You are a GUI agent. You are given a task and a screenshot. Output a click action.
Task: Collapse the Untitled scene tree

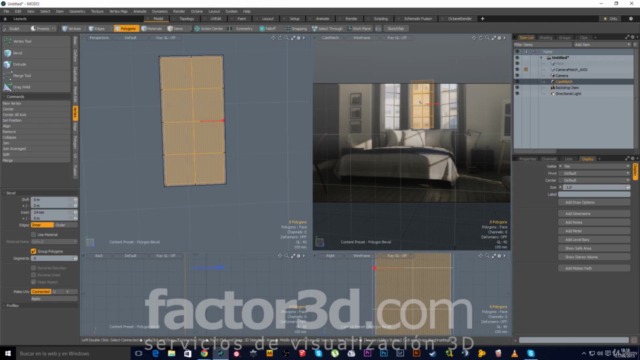[542, 58]
